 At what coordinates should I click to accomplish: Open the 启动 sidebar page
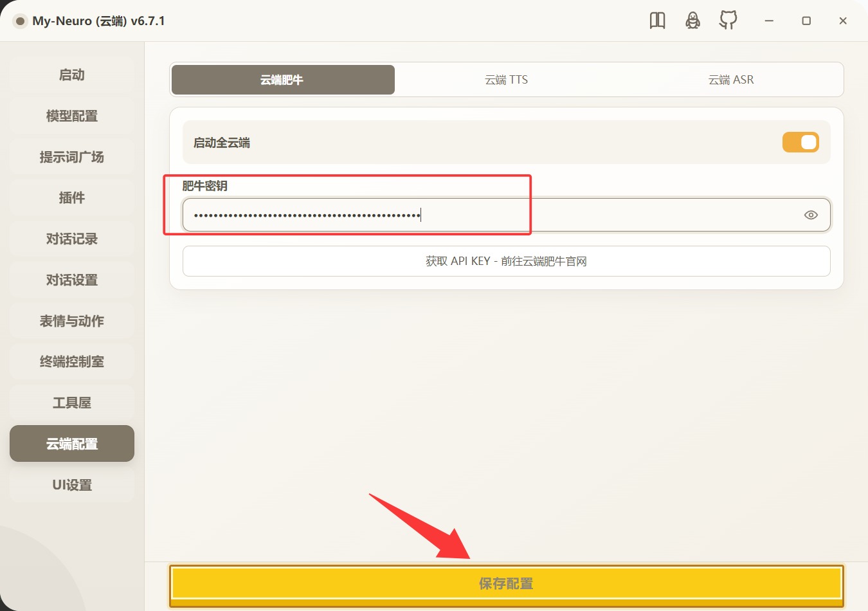[x=72, y=75]
